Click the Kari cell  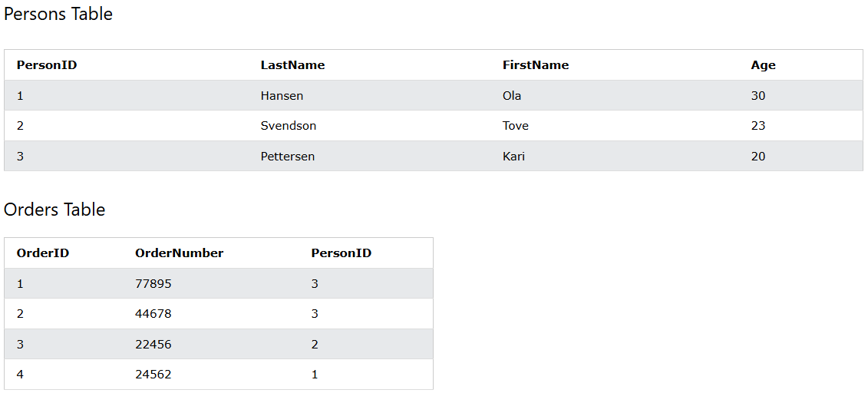click(x=513, y=156)
